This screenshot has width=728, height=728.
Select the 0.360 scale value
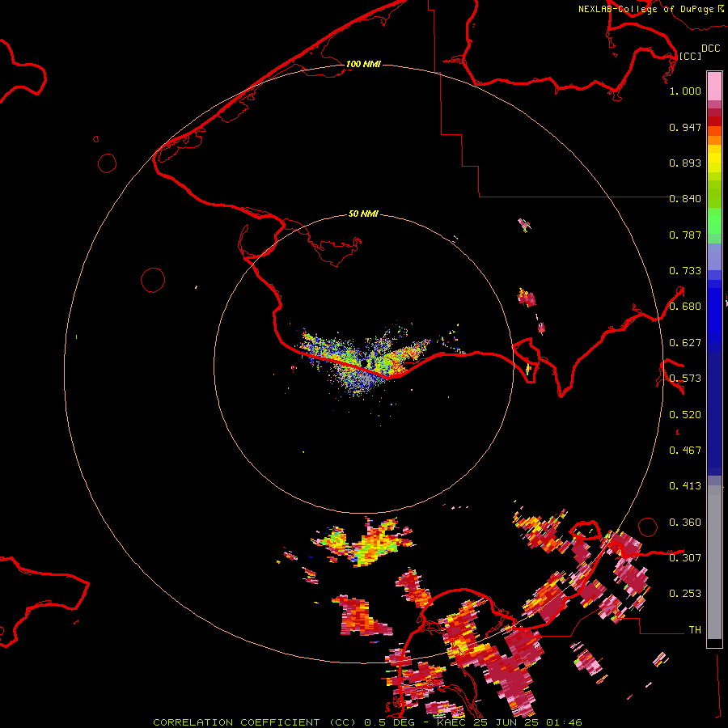click(x=685, y=523)
